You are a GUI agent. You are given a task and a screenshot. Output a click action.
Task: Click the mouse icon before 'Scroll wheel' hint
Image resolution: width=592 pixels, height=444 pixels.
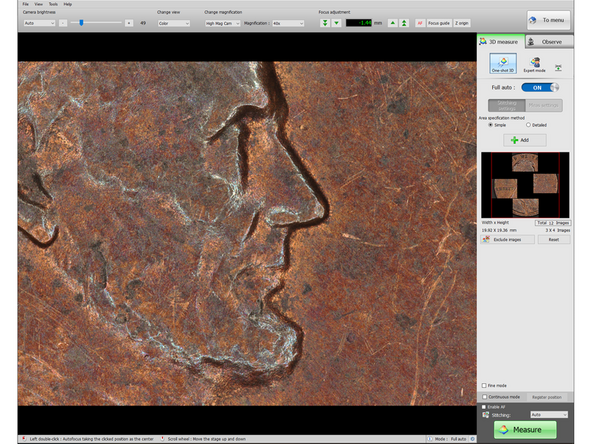(163, 439)
